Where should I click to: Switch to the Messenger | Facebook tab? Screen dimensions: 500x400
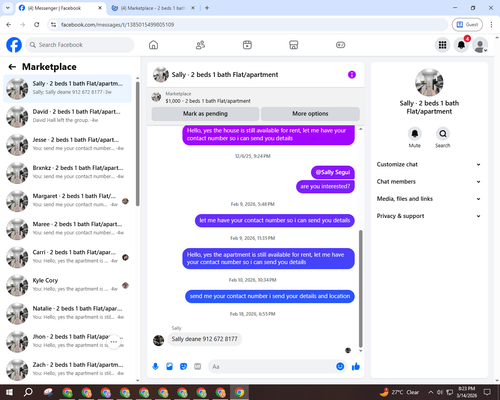point(60,8)
